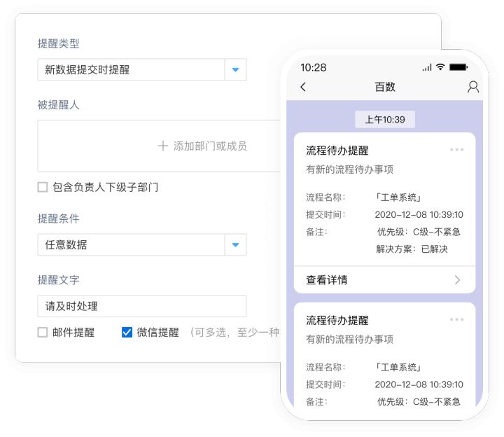The width and height of the screenshot is (504, 437).
Task: Select the 任意数据 combo box
Action: [142, 244]
